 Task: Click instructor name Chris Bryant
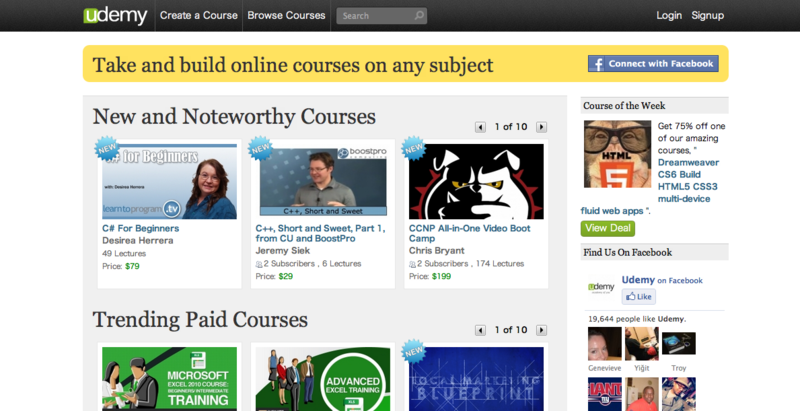point(437,251)
